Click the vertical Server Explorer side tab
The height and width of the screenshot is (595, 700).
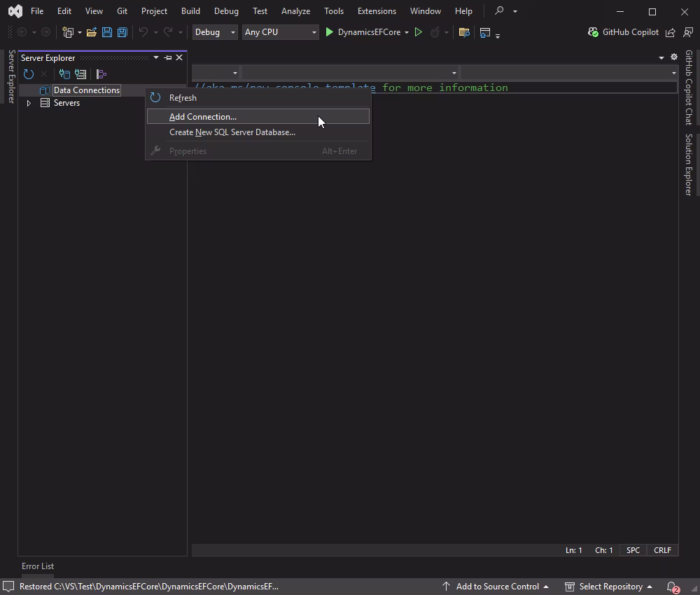[12, 76]
